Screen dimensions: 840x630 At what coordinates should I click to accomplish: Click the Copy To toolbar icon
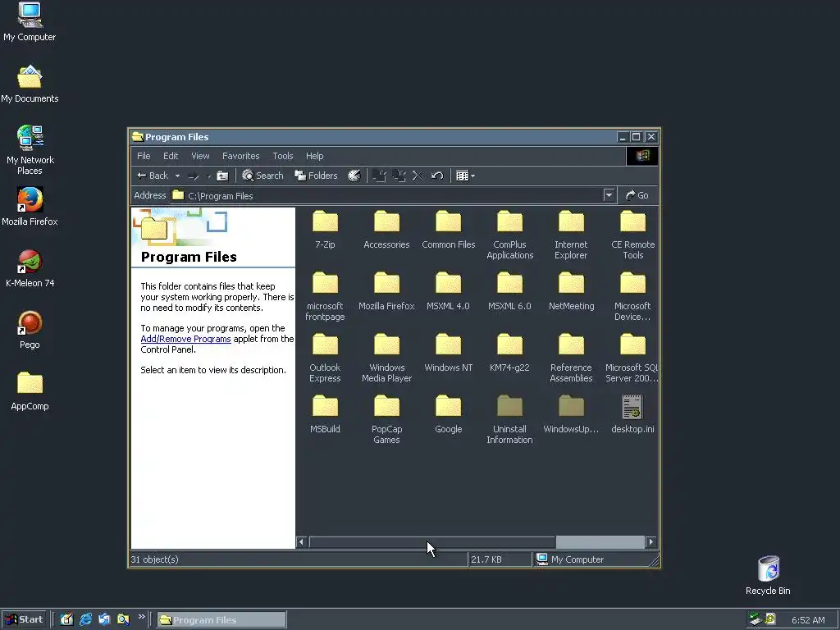click(x=399, y=176)
